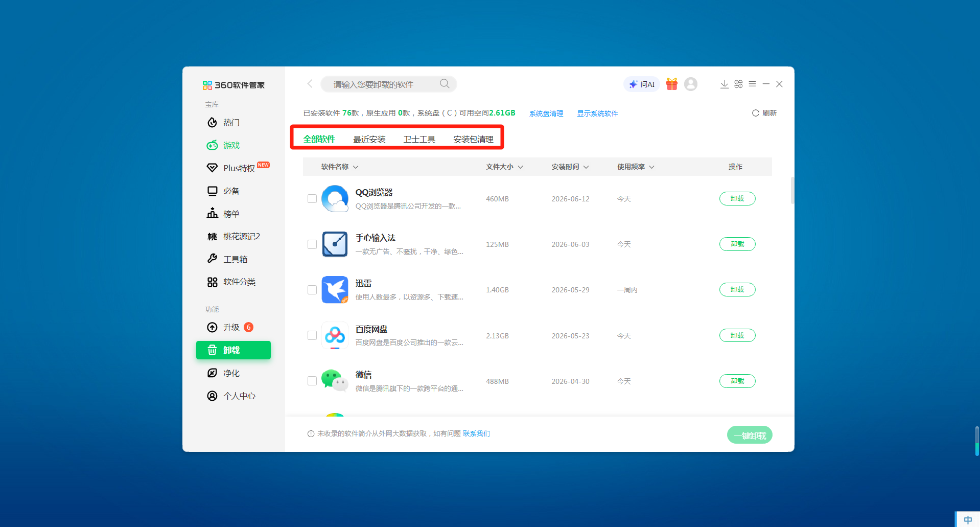This screenshot has height=527, width=980.
Task: Refresh the list with 刷新
Action: coord(764,113)
